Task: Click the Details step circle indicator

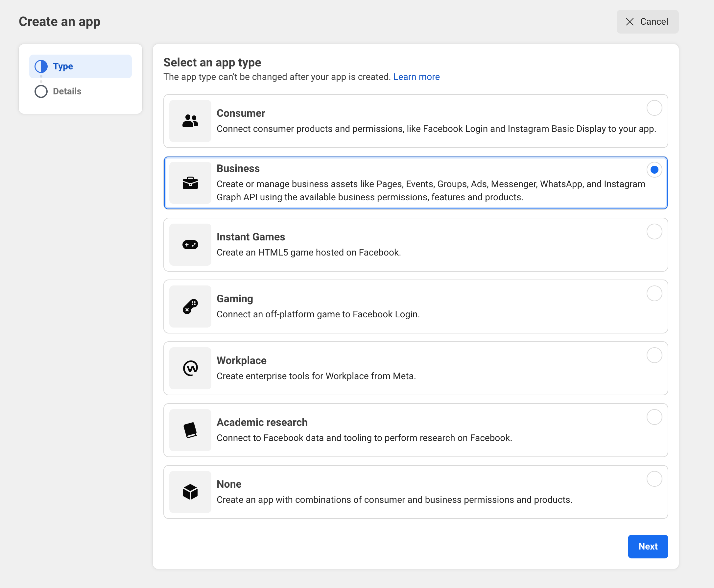Action: coord(41,91)
